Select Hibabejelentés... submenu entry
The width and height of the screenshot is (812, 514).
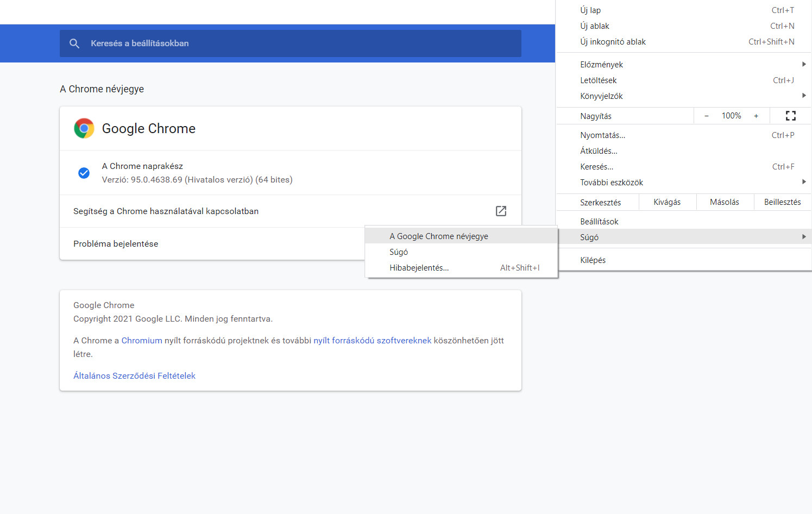pos(462,268)
